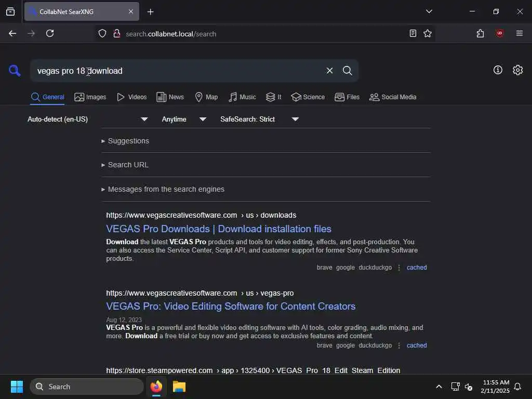Switch to Files category
The image size is (532, 399).
(347, 97)
